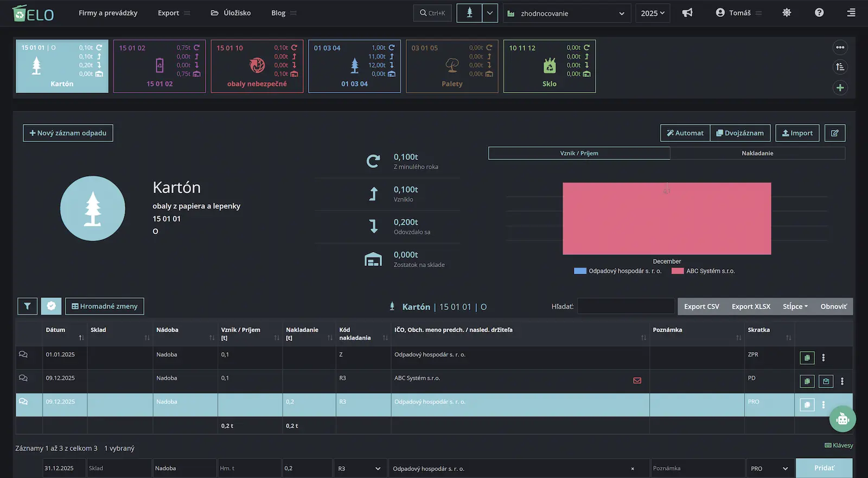Open the zhodnocovanie facility dropdown
868x478 pixels.
567,13
